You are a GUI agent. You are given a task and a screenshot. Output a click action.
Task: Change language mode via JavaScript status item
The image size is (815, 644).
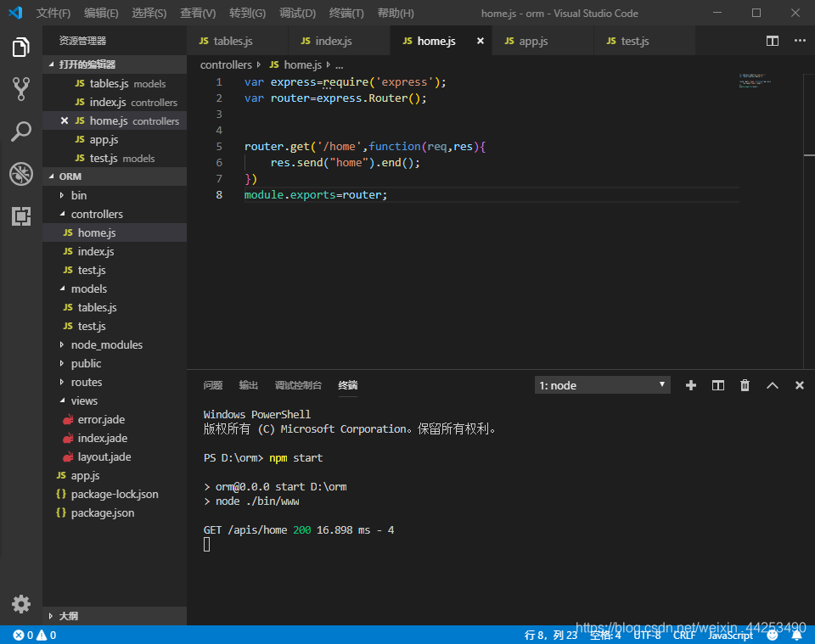[730, 635]
